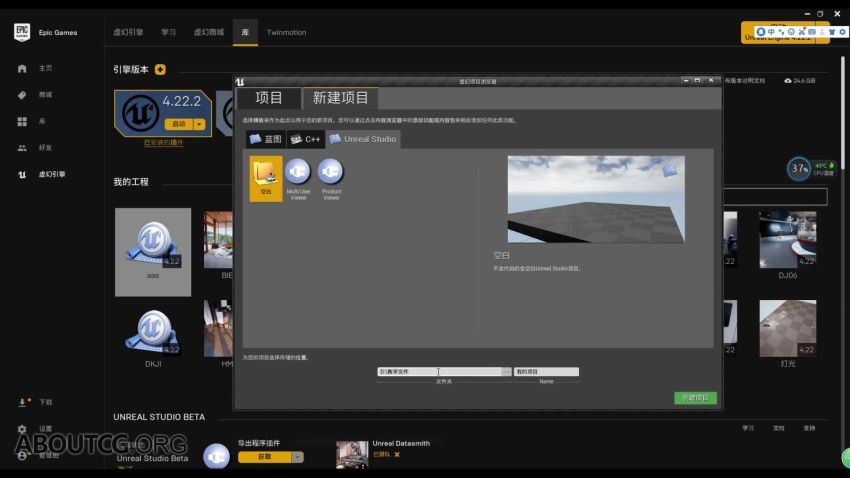Expand the 启动 launch dropdown arrow
This screenshot has width=850, height=478.
[x=199, y=124]
